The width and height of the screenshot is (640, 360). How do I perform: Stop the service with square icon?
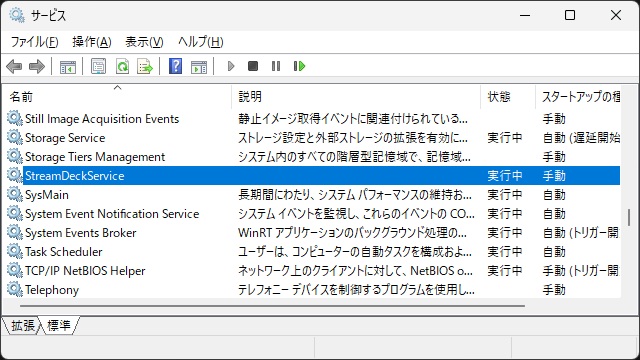[x=253, y=66]
